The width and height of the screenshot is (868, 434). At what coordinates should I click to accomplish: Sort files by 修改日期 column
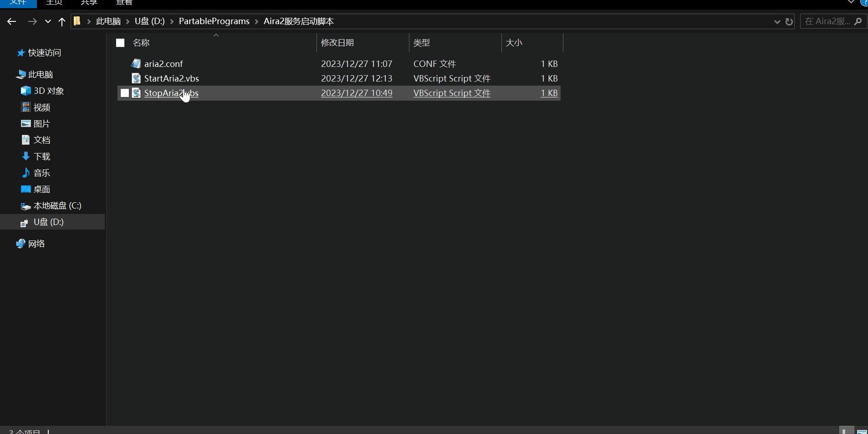[337, 43]
